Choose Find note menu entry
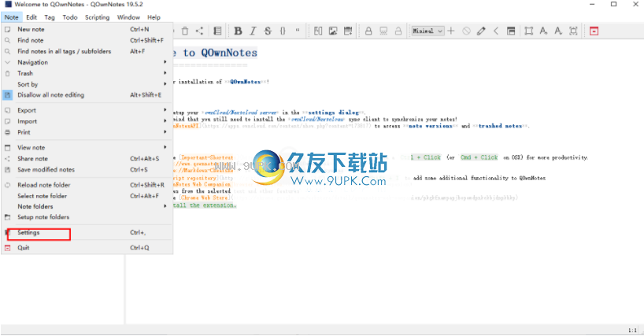Screen dimensions: 644x336 click(87, 40)
